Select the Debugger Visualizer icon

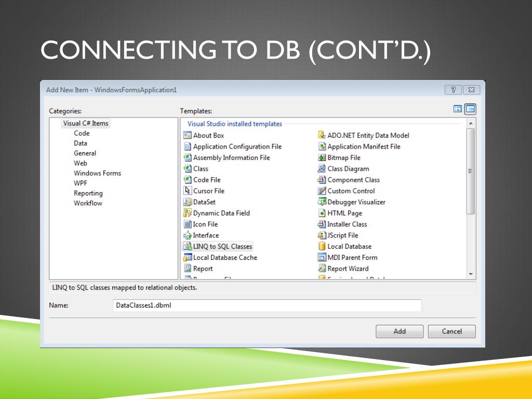tap(322, 202)
